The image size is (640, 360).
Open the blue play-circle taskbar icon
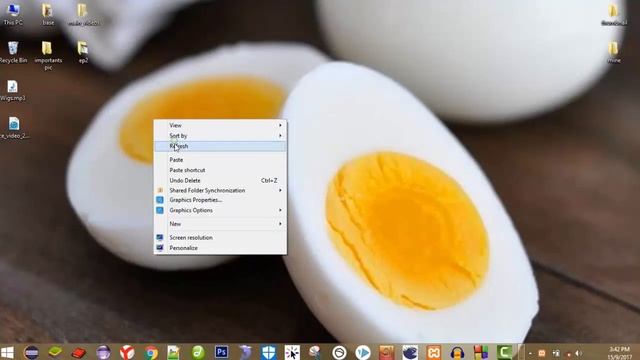(362, 352)
